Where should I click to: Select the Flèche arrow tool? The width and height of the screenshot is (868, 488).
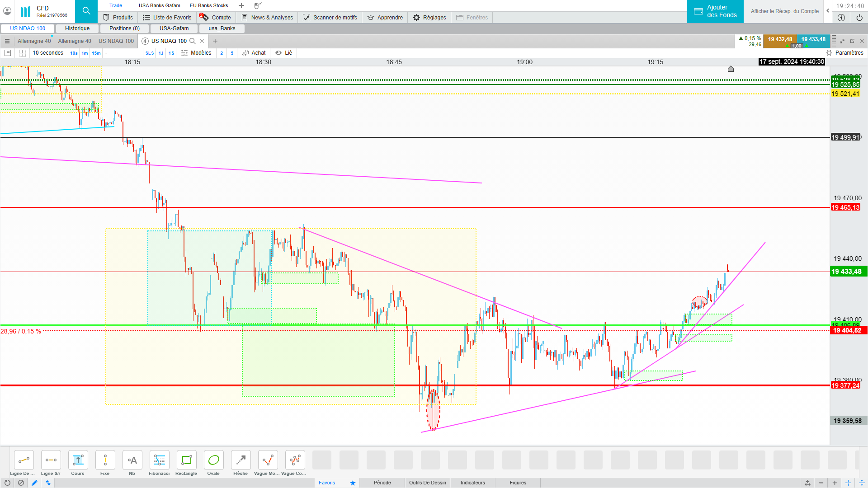click(x=241, y=460)
